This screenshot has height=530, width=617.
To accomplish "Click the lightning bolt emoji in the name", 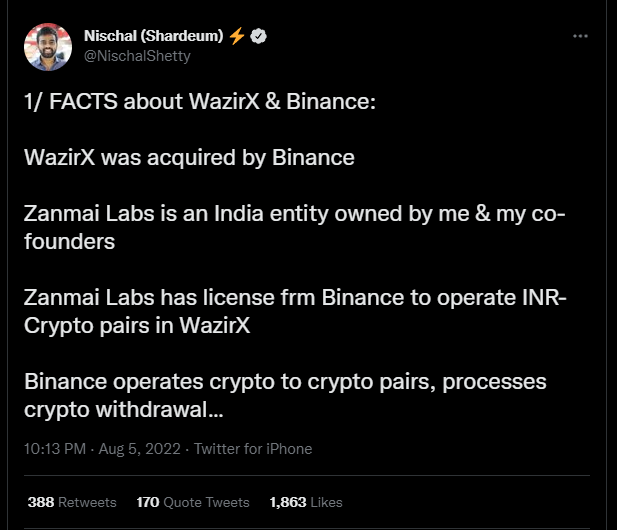I will click(x=236, y=37).
